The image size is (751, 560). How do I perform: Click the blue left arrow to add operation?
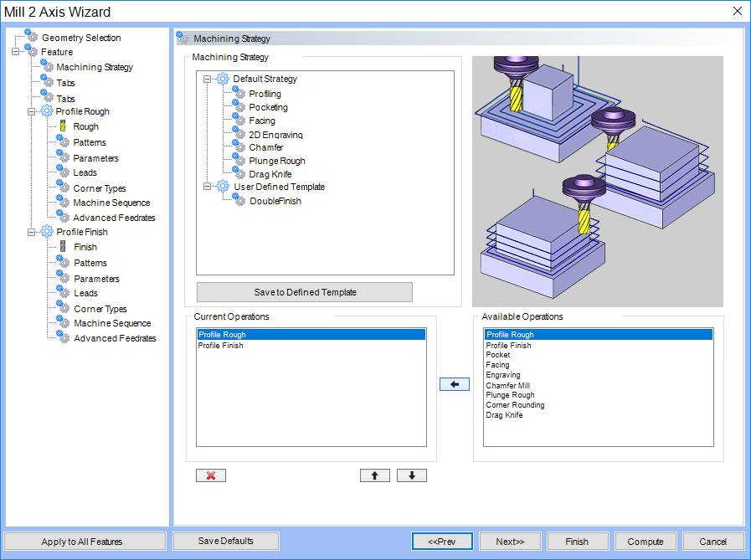pyautogui.click(x=453, y=384)
